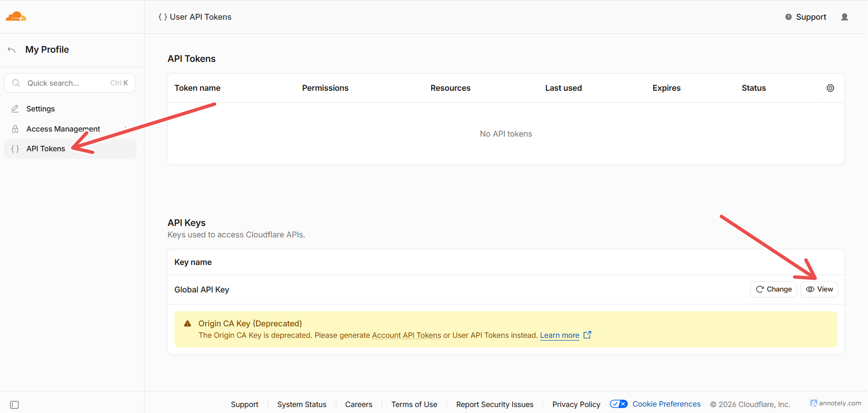Click the Permissions column header
This screenshot has width=868, height=413.
325,88
